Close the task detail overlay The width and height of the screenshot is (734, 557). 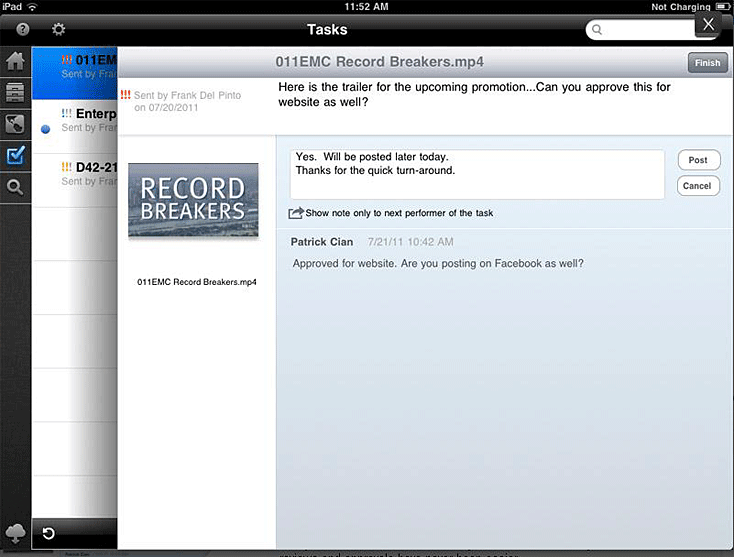pyautogui.click(x=708, y=24)
